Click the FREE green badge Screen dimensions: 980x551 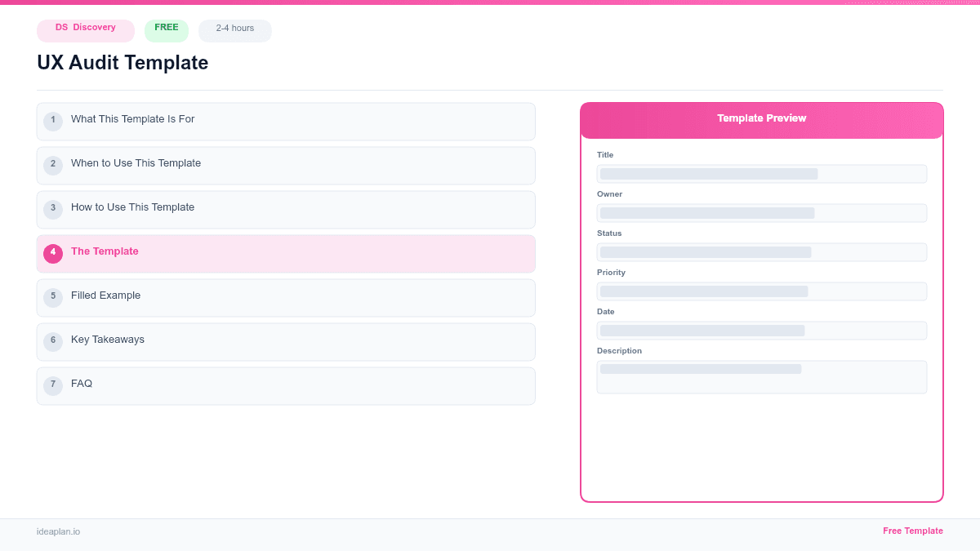[166, 27]
